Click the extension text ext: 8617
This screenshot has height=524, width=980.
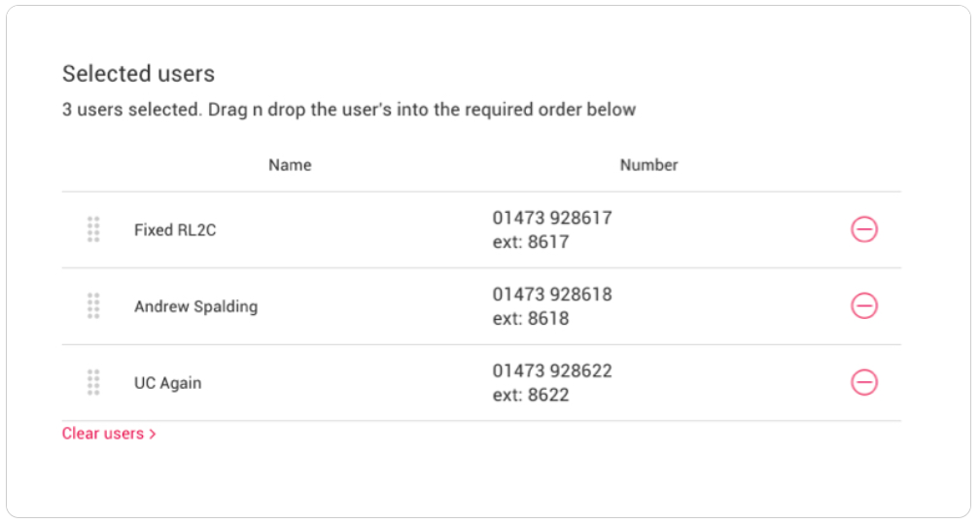pyautogui.click(x=531, y=242)
